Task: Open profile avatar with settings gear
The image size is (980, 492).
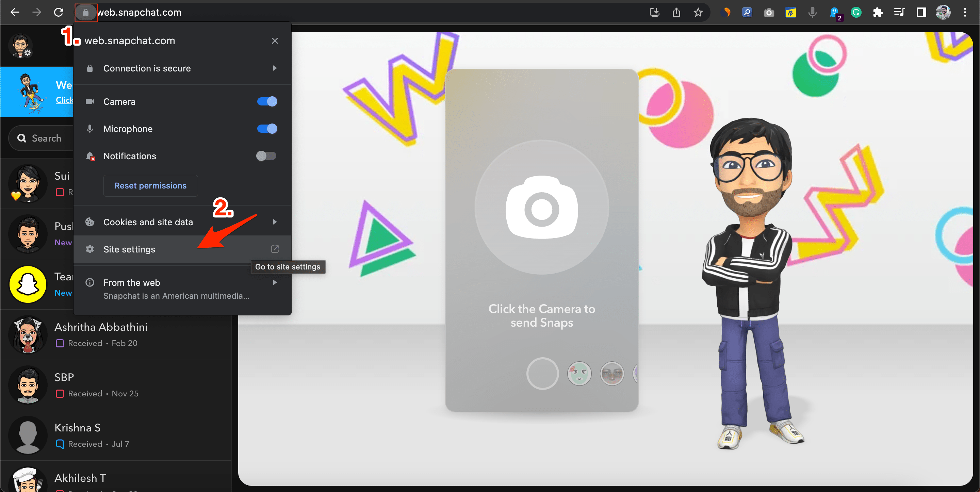Action: (21, 46)
